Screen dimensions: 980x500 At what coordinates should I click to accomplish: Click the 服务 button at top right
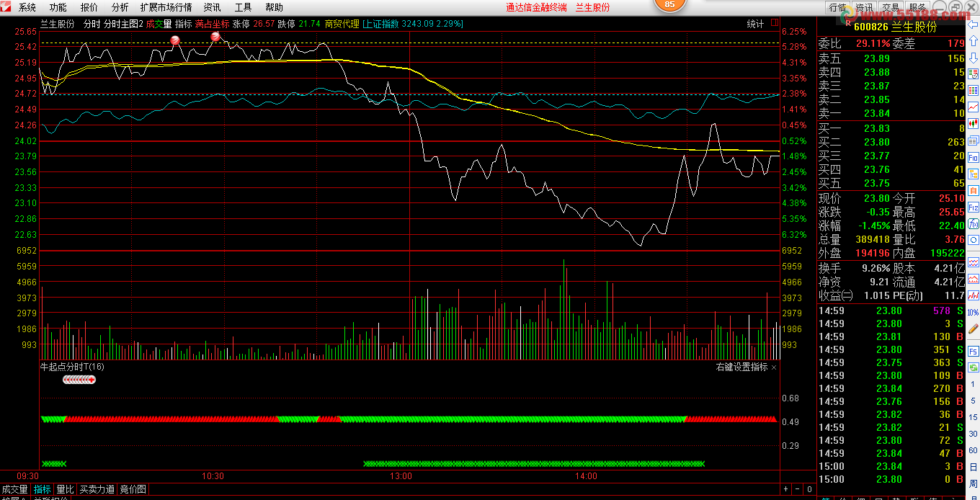[x=917, y=7]
